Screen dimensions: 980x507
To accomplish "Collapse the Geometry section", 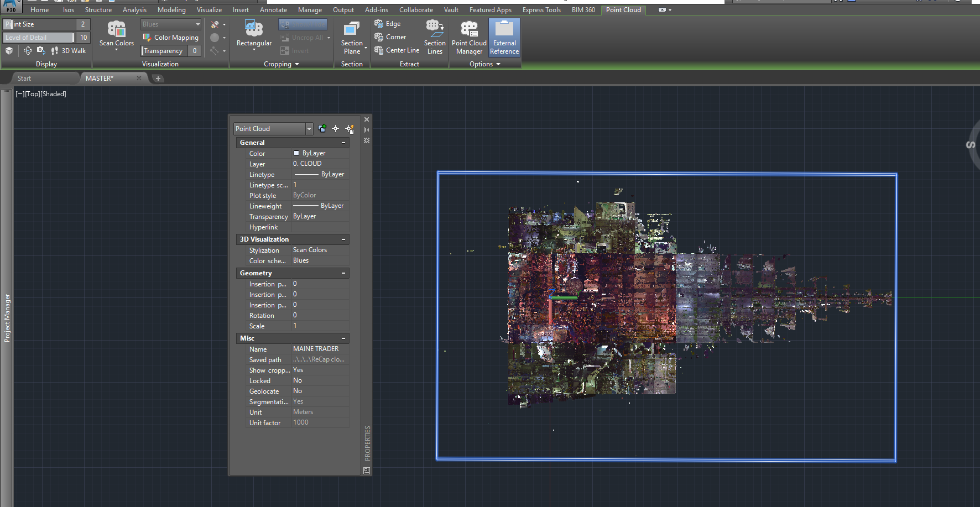I will coord(343,273).
